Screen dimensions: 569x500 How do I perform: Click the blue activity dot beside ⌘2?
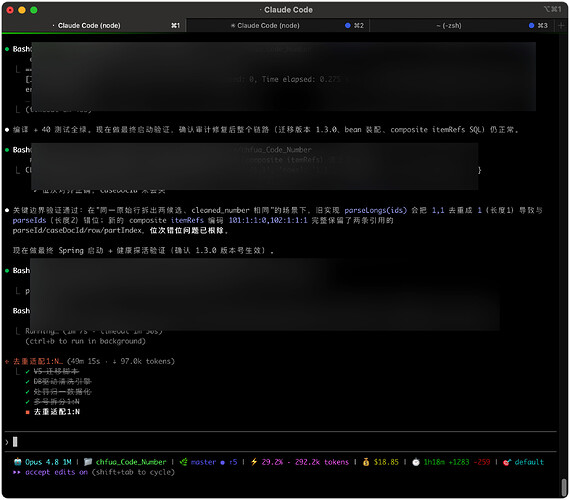[348, 25]
